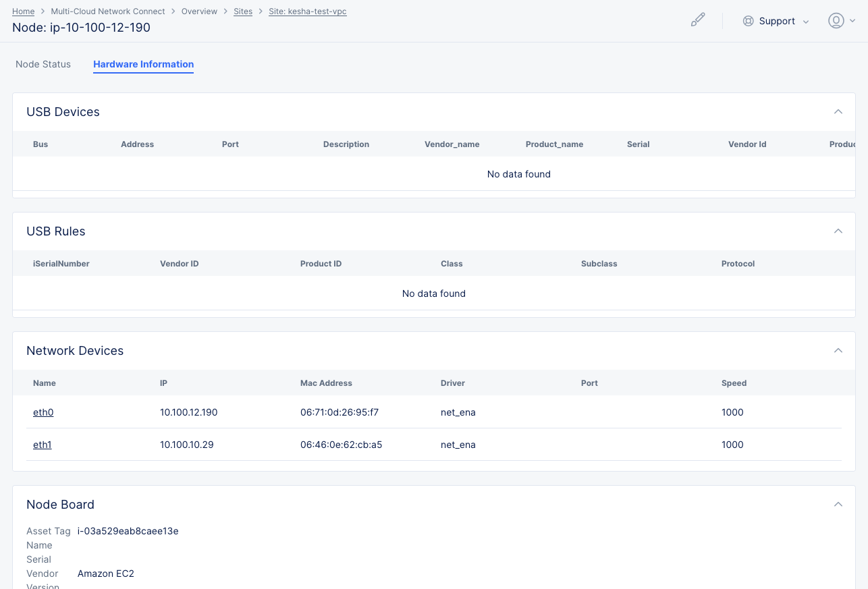Open the theme customization paintbrush icon
This screenshot has width=868, height=589.
(698, 20)
